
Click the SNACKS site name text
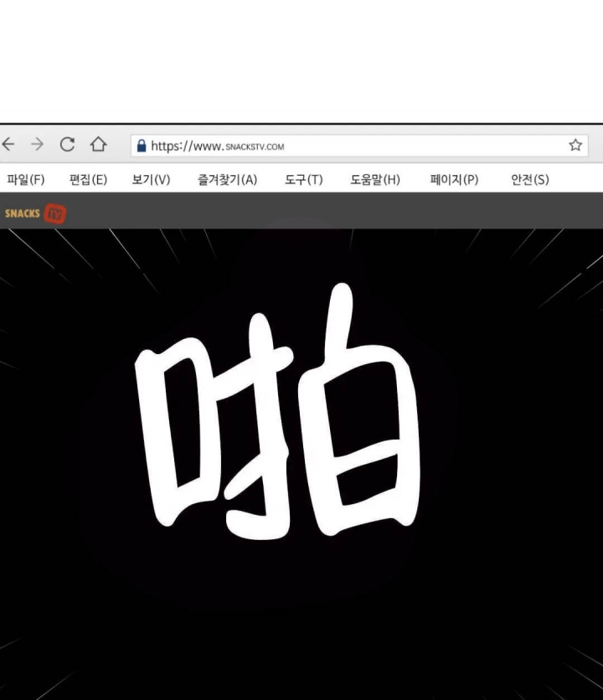tap(23, 214)
